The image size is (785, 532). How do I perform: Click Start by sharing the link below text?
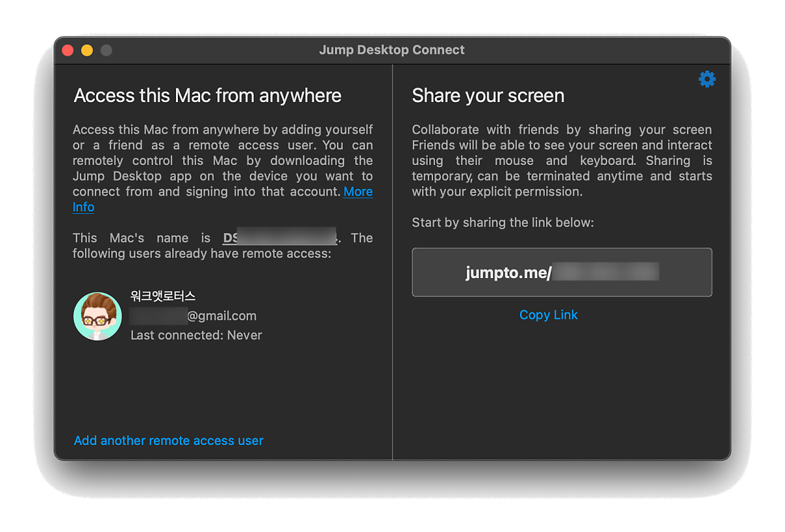click(503, 222)
